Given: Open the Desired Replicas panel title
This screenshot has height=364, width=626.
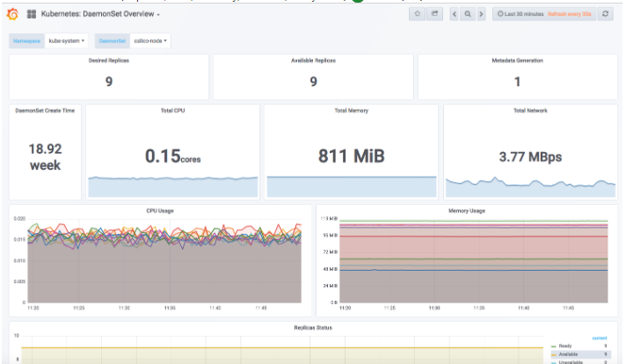Looking at the screenshot, I should click(x=109, y=61).
